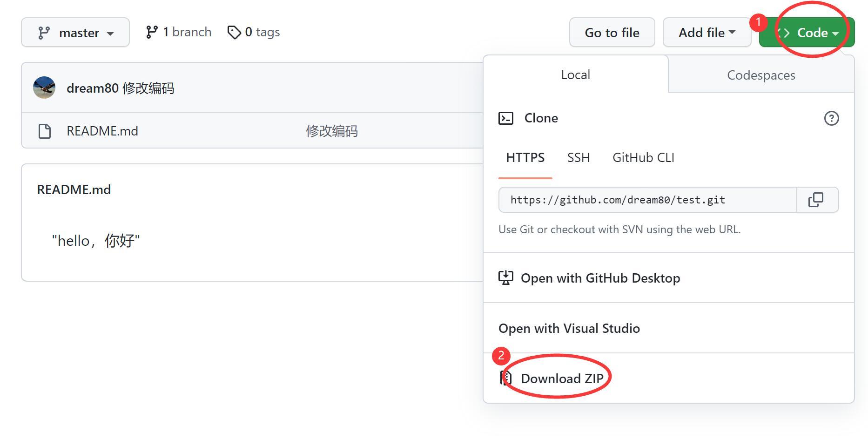Viewport: 868px width, 446px height.
Task: Click the README.md file icon
Action: tap(45, 131)
